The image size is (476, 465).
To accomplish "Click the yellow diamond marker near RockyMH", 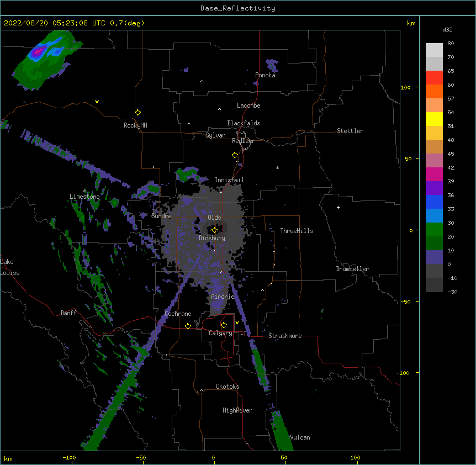I will tap(137, 113).
